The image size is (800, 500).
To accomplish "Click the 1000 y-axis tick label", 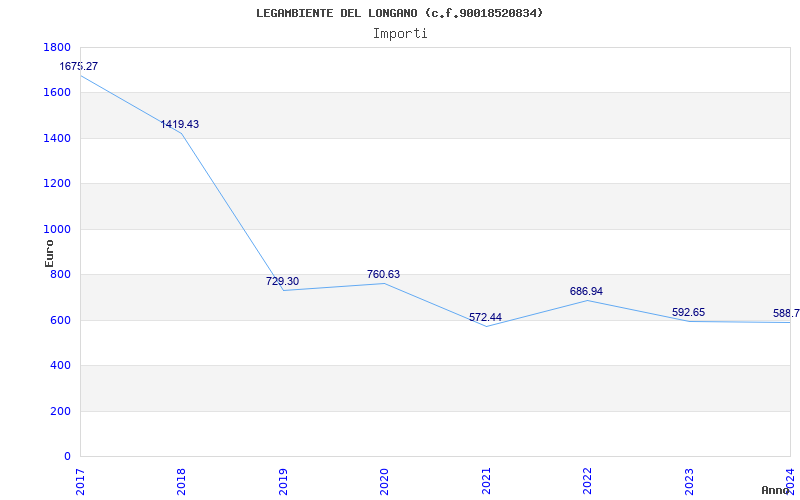I will point(57,230).
